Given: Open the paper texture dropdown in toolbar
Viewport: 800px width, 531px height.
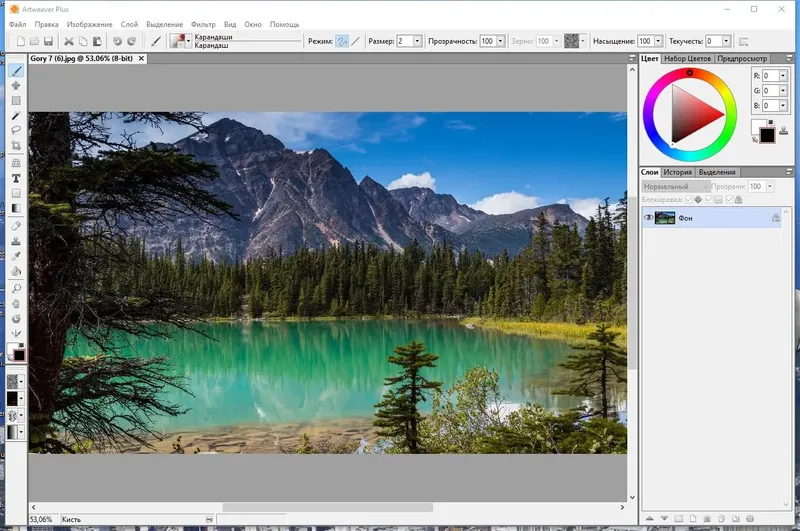Looking at the screenshot, I should (583, 41).
